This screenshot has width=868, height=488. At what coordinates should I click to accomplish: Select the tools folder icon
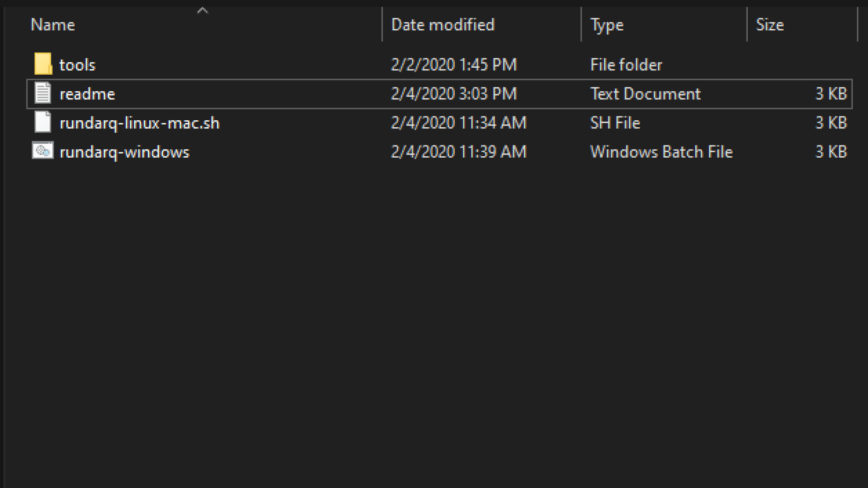(x=43, y=64)
